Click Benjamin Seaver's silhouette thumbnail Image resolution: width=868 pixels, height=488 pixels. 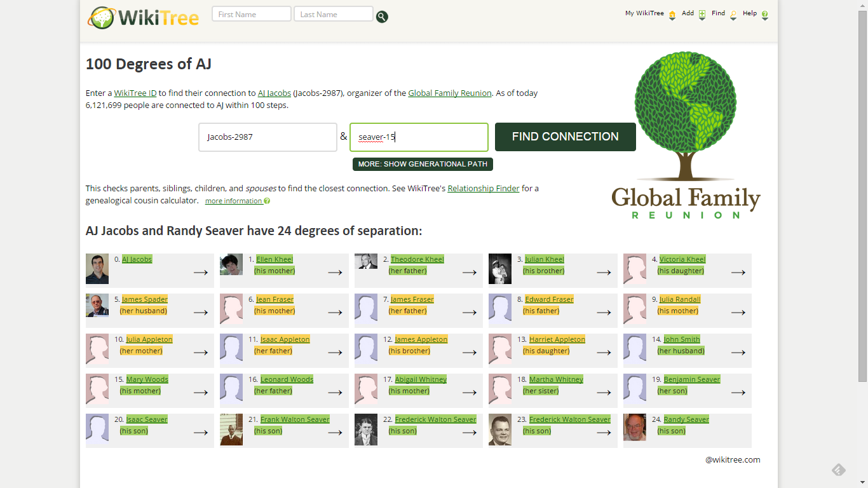635,390
